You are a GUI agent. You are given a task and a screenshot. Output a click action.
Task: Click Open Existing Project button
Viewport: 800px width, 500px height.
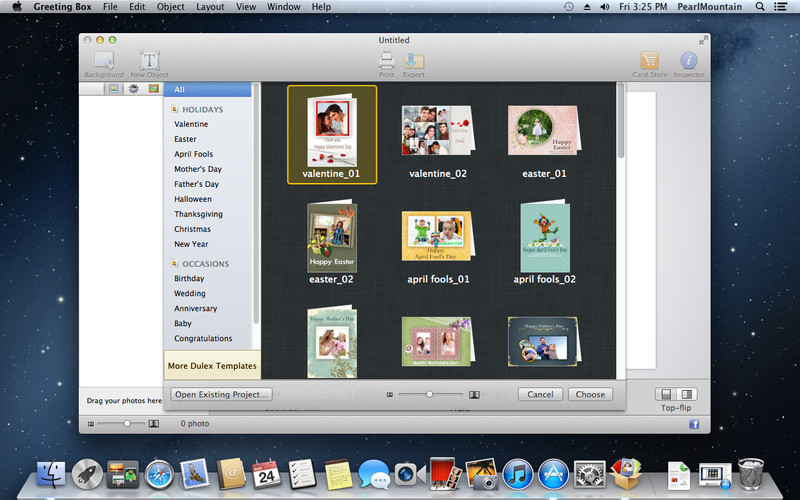click(221, 394)
